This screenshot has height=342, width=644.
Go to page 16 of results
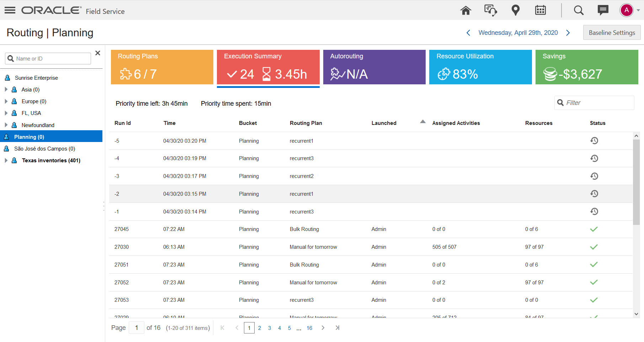point(309,328)
